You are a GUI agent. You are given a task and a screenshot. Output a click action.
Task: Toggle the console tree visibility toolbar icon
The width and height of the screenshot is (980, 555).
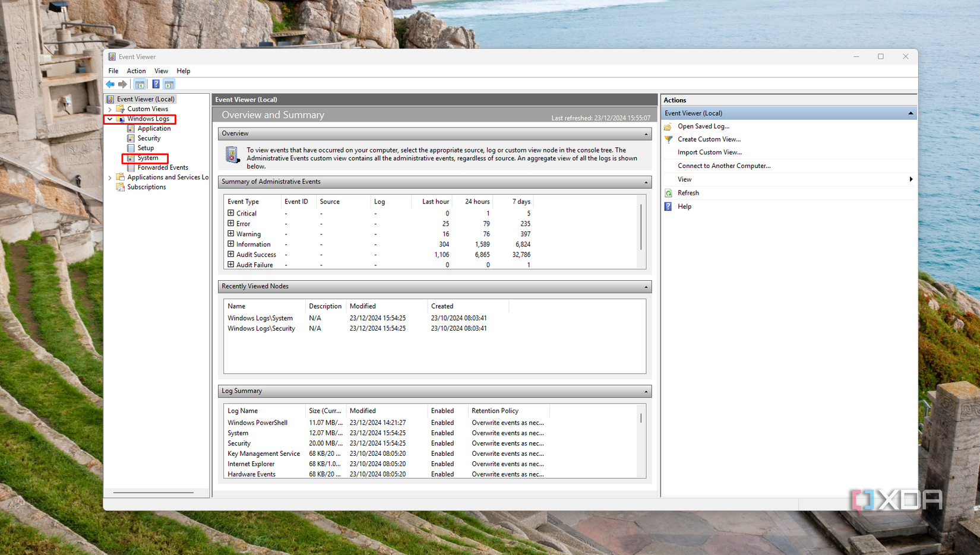pyautogui.click(x=140, y=84)
